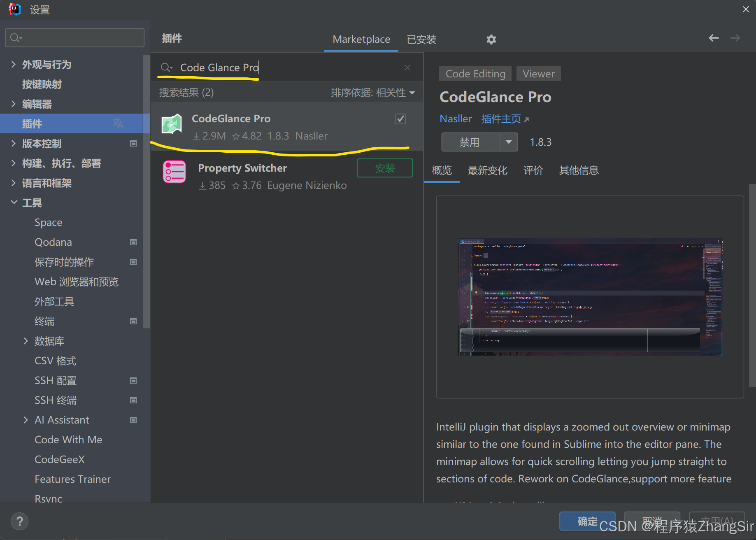Clear the plugin search text
Image resolution: width=756 pixels, height=540 pixels.
[x=407, y=67]
